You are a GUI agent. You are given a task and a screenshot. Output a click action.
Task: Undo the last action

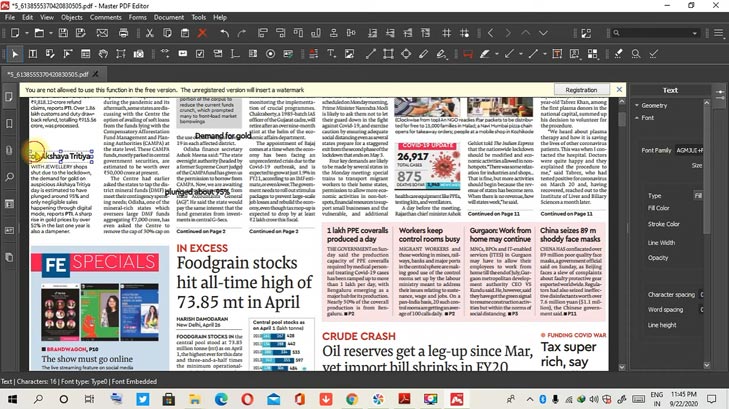(225, 33)
